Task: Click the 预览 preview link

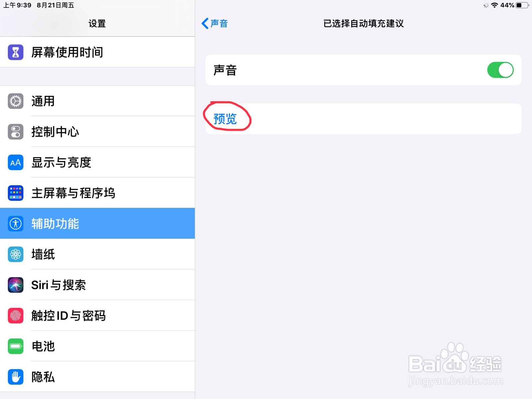Action: [225, 119]
